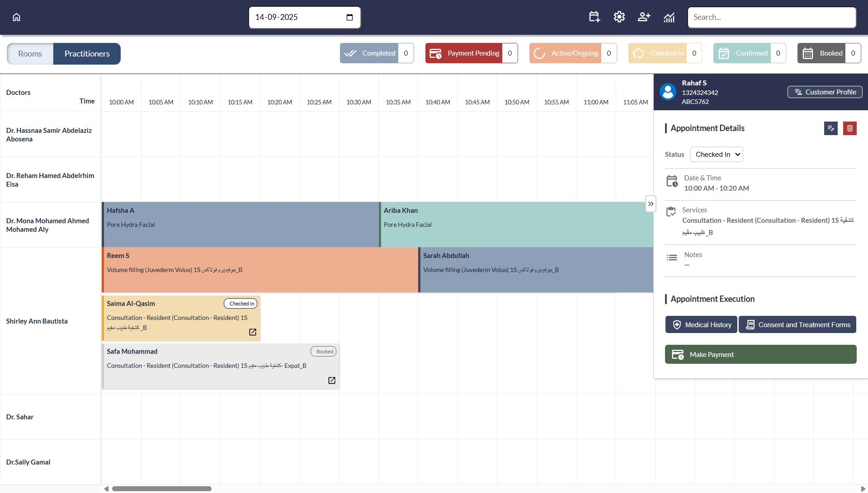Click the add new customer icon

644,17
